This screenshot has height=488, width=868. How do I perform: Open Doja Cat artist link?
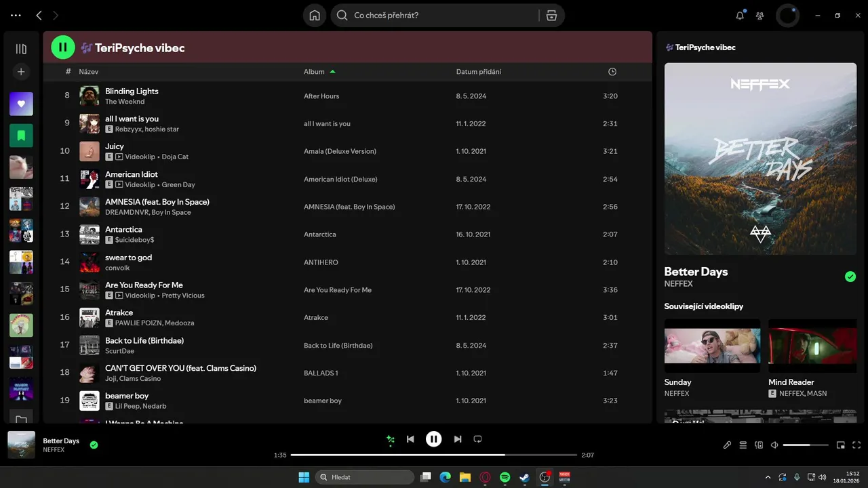point(175,157)
